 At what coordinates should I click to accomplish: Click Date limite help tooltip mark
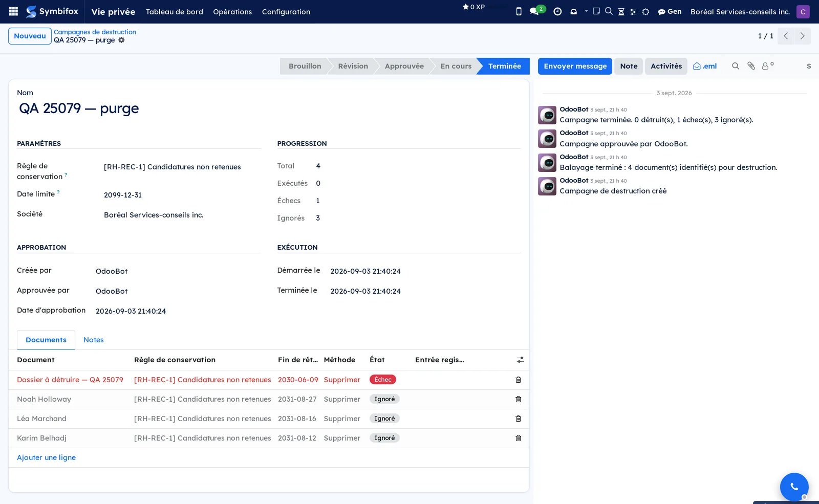(58, 192)
